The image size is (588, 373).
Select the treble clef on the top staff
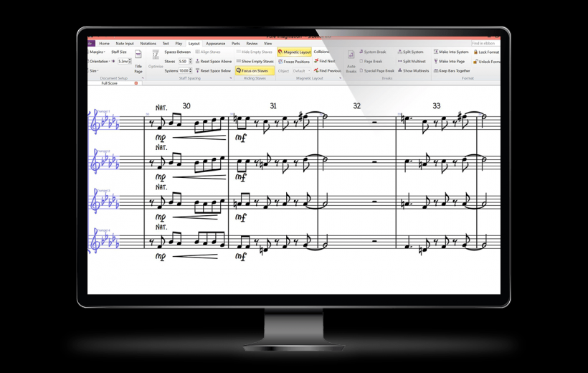coord(95,122)
